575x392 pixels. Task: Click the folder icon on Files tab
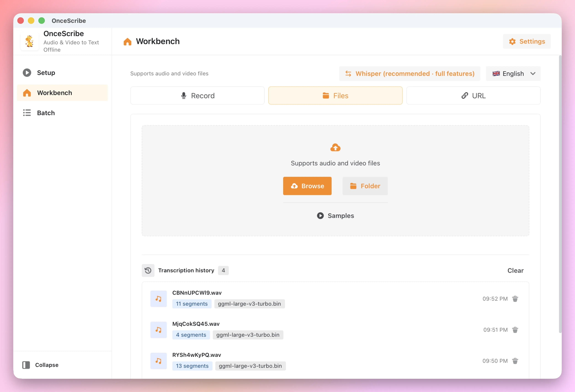point(326,95)
